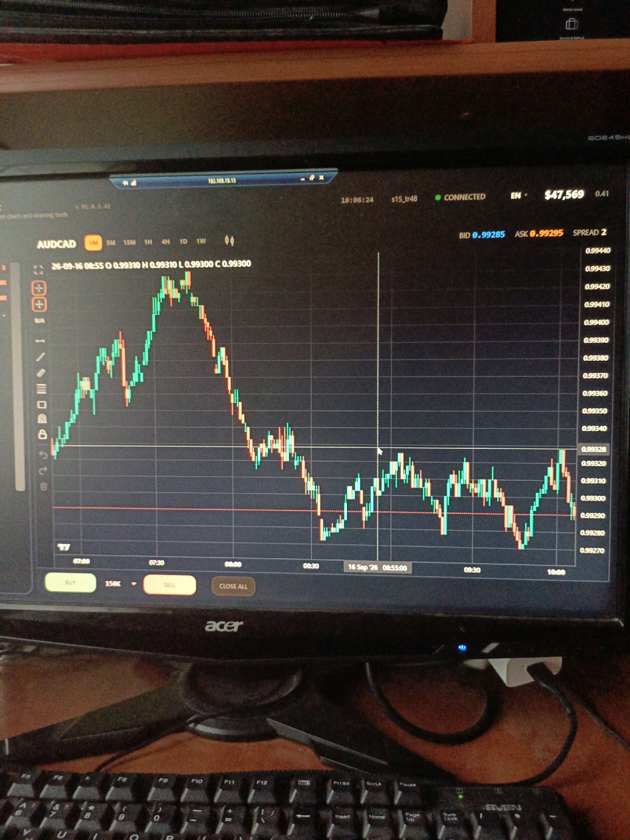
Task: Select the parallel lines Fibonacci tool
Action: click(41, 388)
